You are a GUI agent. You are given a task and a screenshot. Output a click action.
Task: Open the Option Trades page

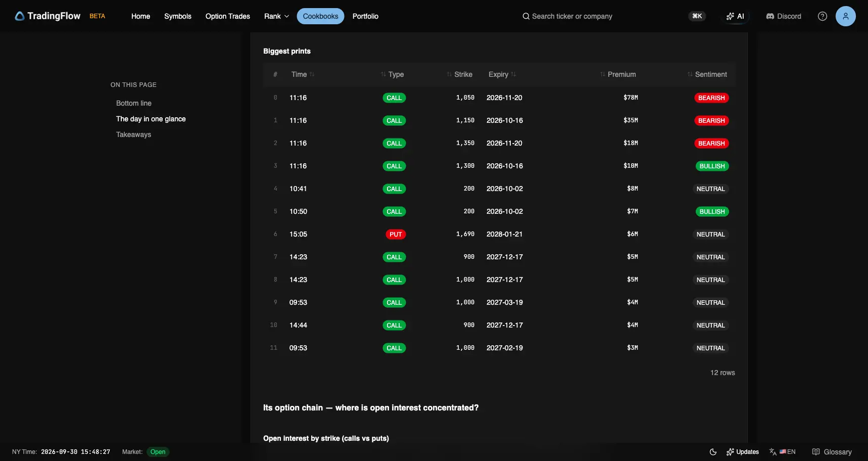point(228,16)
